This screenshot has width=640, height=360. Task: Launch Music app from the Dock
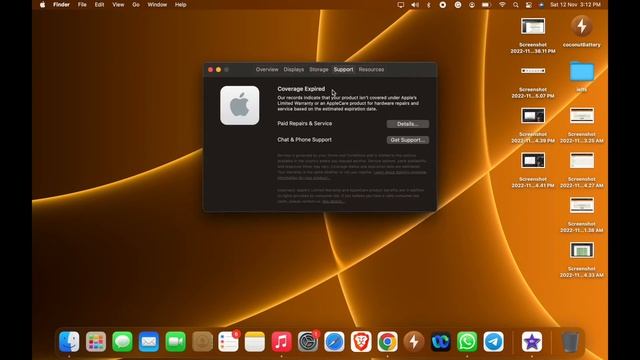point(282,342)
